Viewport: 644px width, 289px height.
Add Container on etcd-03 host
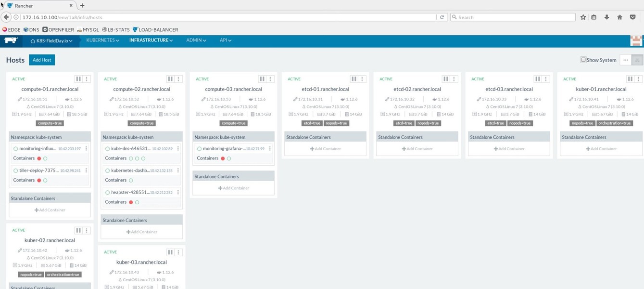click(x=509, y=149)
